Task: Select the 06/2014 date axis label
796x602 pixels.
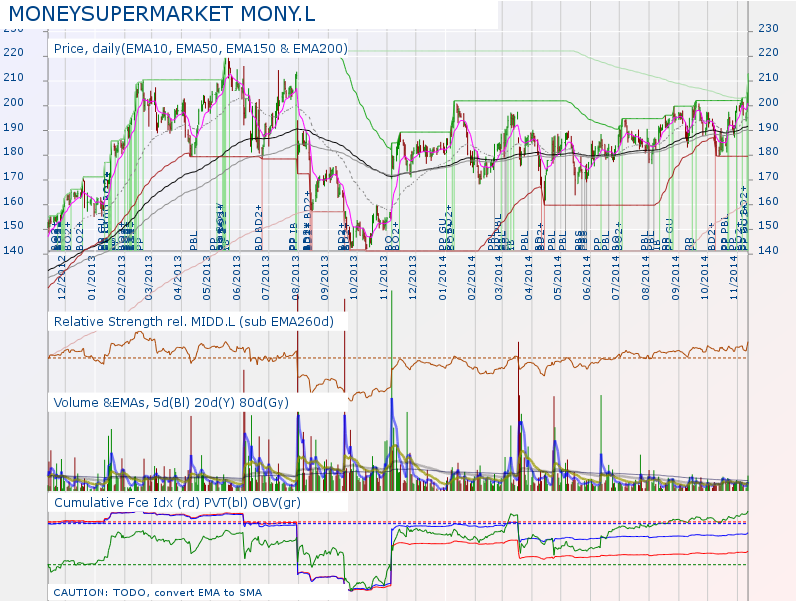Action: click(587, 278)
